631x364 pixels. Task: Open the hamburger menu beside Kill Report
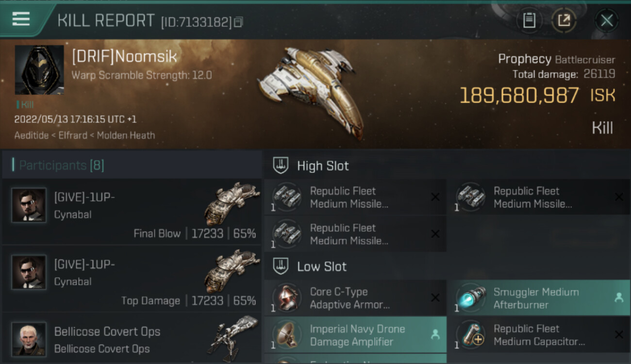tap(21, 19)
